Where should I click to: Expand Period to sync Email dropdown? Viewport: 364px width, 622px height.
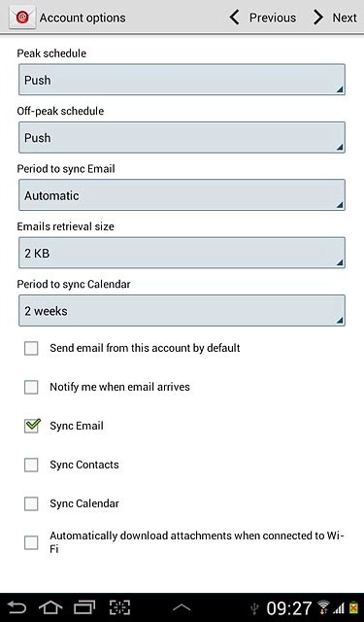(x=182, y=195)
